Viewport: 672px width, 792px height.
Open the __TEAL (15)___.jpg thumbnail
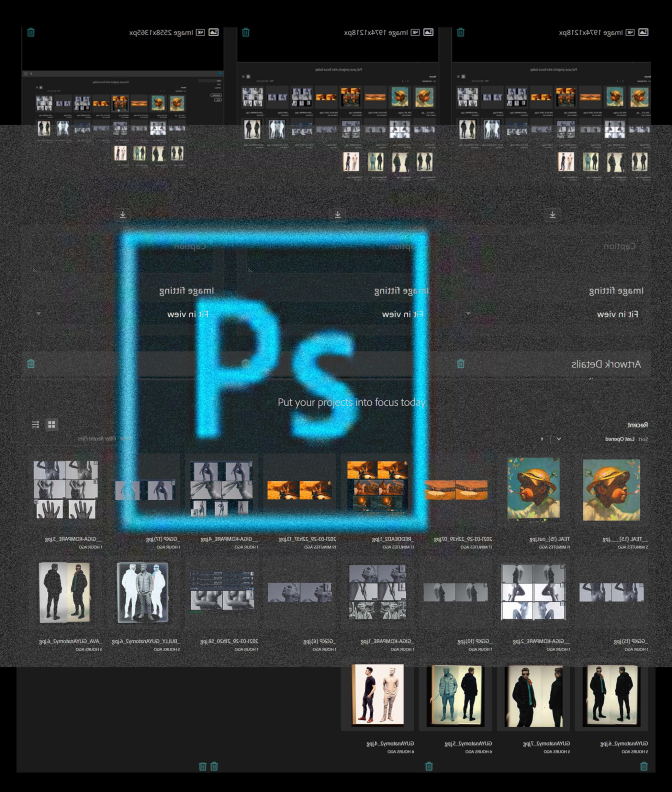pyautogui.click(x=611, y=489)
